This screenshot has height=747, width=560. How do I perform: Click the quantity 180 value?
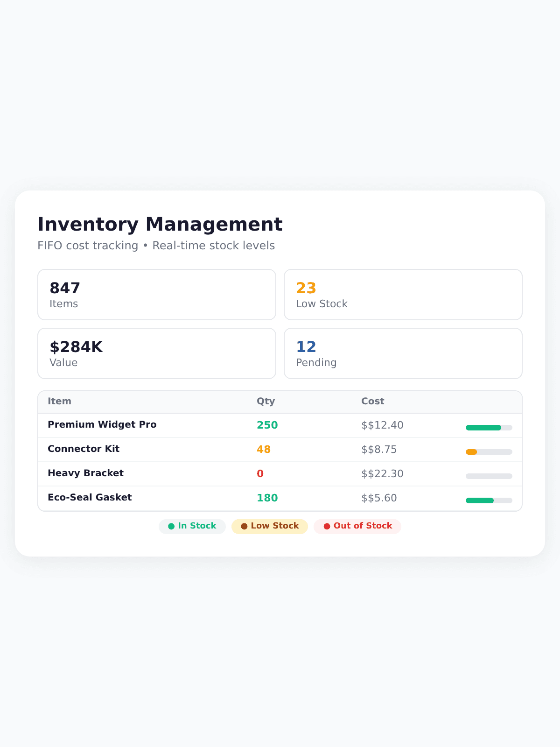point(267,498)
